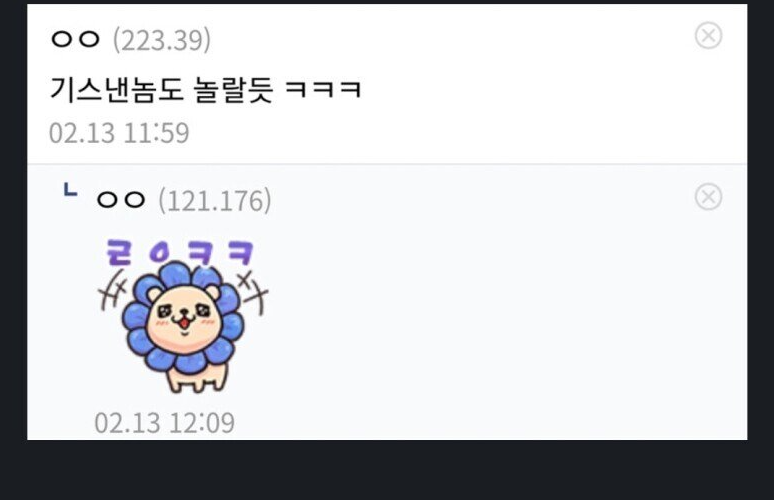Click the IP label (223.39)
The image size is (774, 500).
point(162,40)
